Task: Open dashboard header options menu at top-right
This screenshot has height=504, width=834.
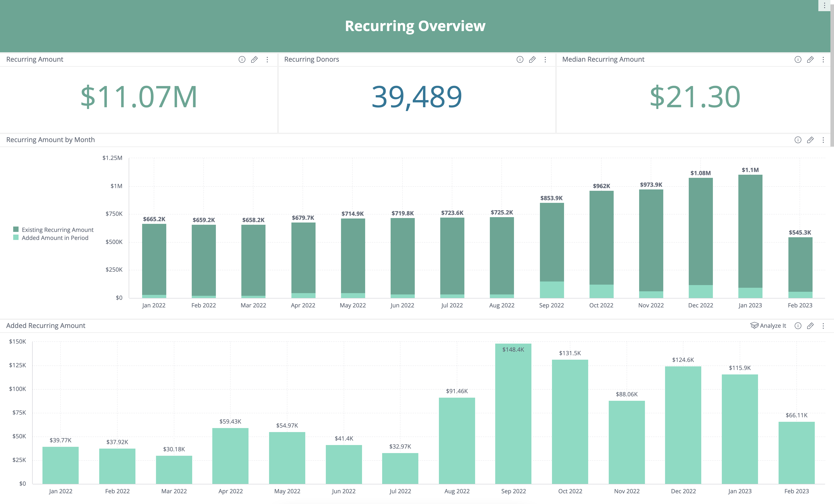Action: point(824,5)
